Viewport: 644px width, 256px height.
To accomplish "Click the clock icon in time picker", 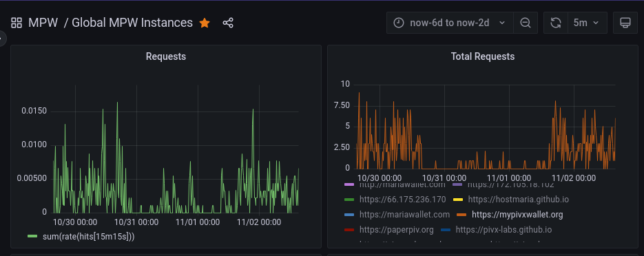I will pos(398,23).
